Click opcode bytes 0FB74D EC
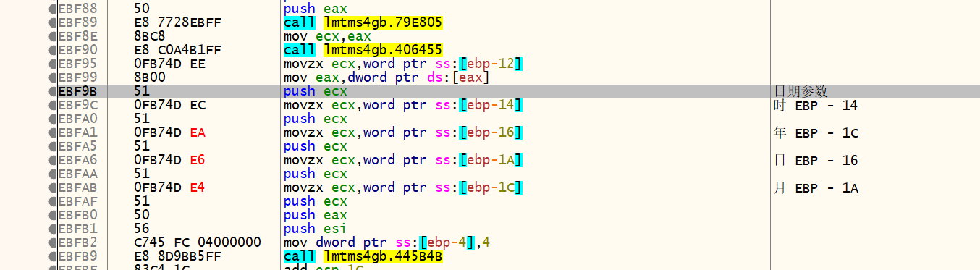Image resolution: width=980 pixels, height=270 pixels. [x=170, y=105]
